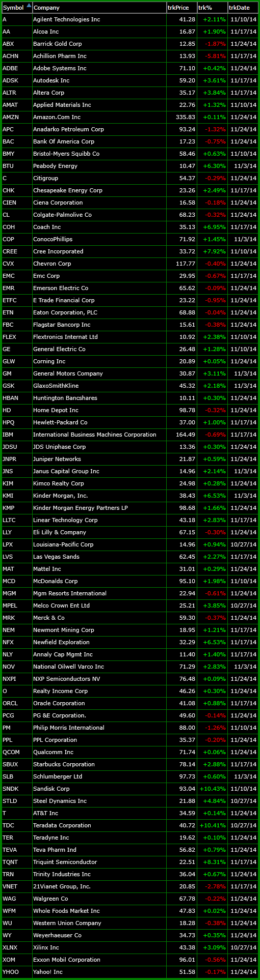Click Huntington Bancshares company cell
260x980 pixels.
pos(99,398)
